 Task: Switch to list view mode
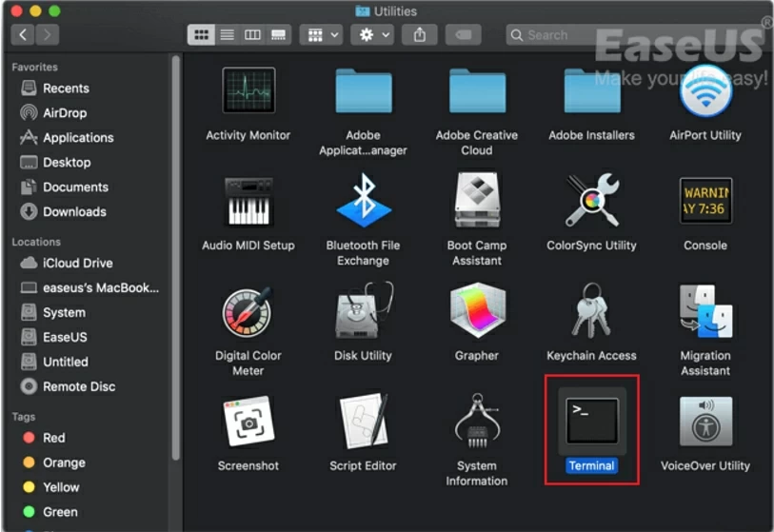(x=227, y=34)
